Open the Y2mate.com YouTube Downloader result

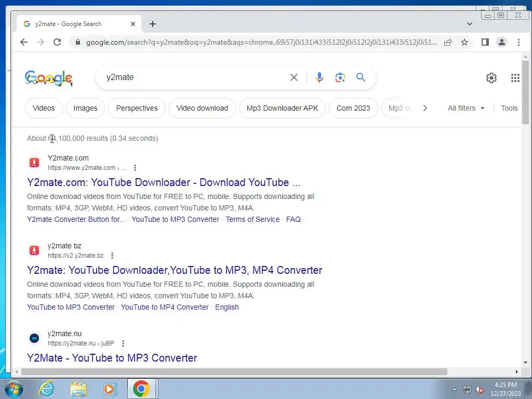pyautogui.click(x=164, y=182)
